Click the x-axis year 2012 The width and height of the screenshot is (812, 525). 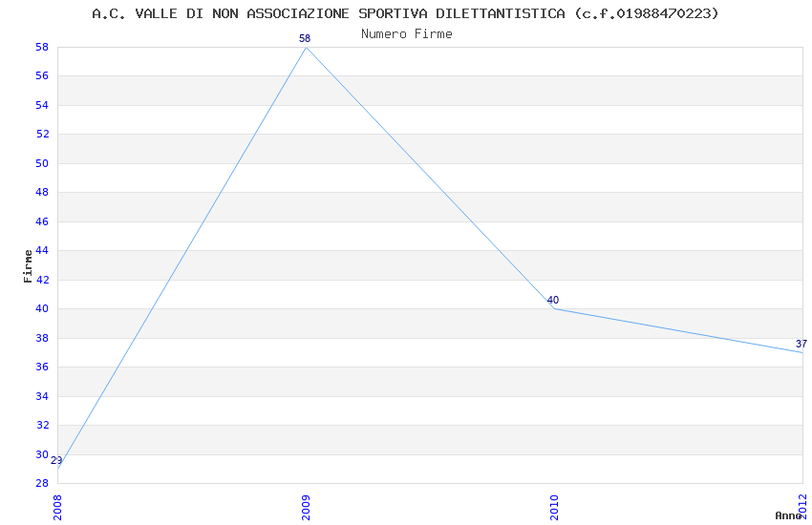(802, 508)
